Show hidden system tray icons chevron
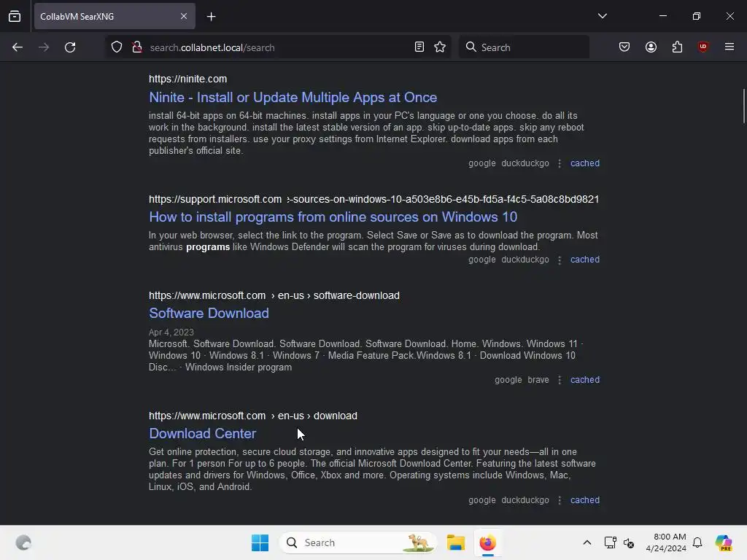Image resolution: width=747 pixels, height=560 pixels. (x=587, y=542)
